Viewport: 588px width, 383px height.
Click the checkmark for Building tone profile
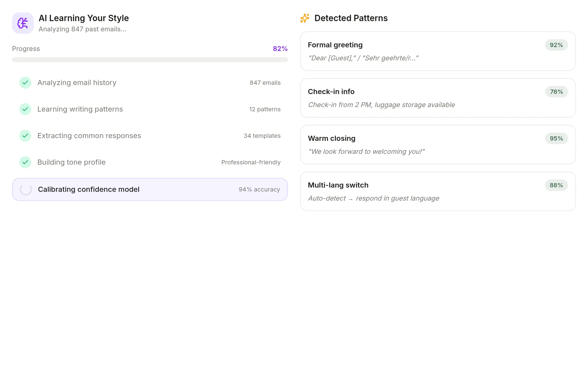point(25,162)
